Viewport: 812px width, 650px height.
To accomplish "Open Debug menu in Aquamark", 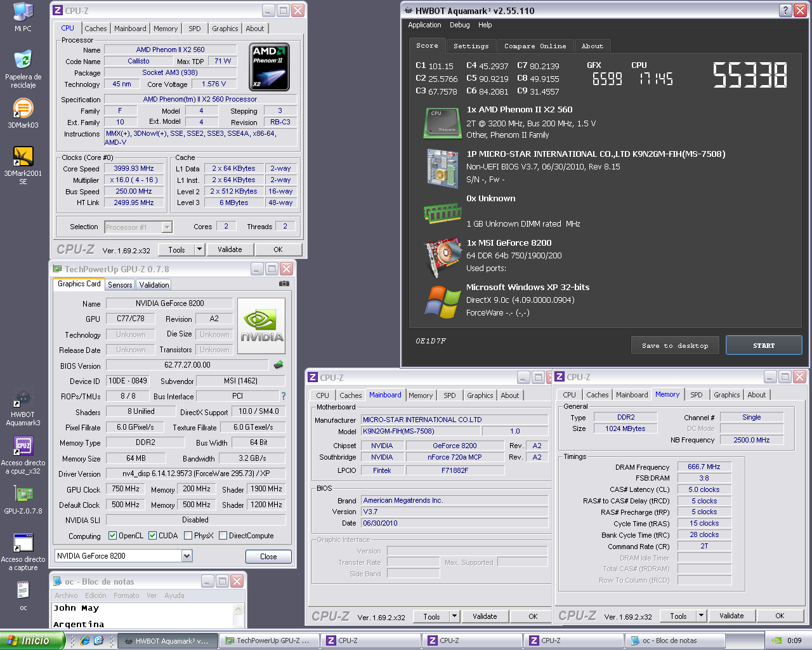I will (459, 25).
